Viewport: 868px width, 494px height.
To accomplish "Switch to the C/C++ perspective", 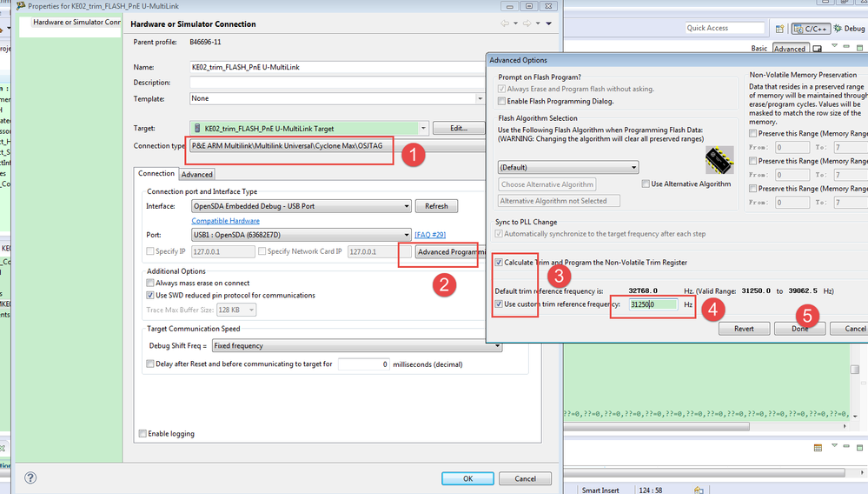I will point(811,29).
